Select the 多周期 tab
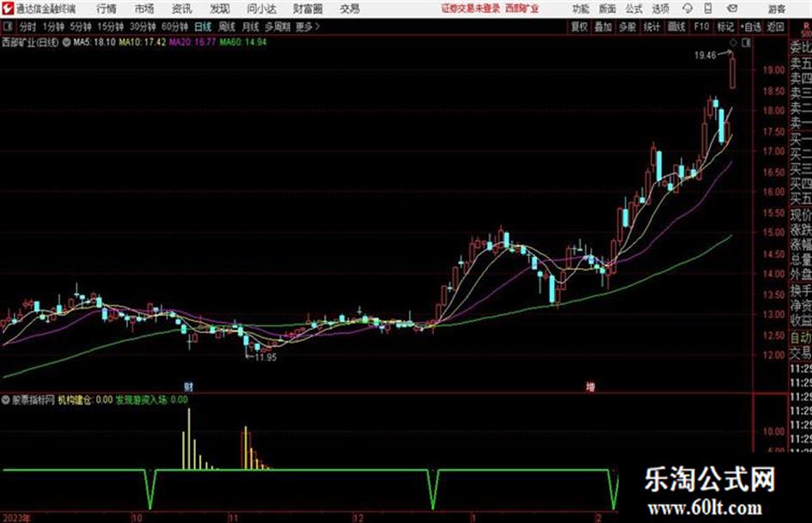 278,27
